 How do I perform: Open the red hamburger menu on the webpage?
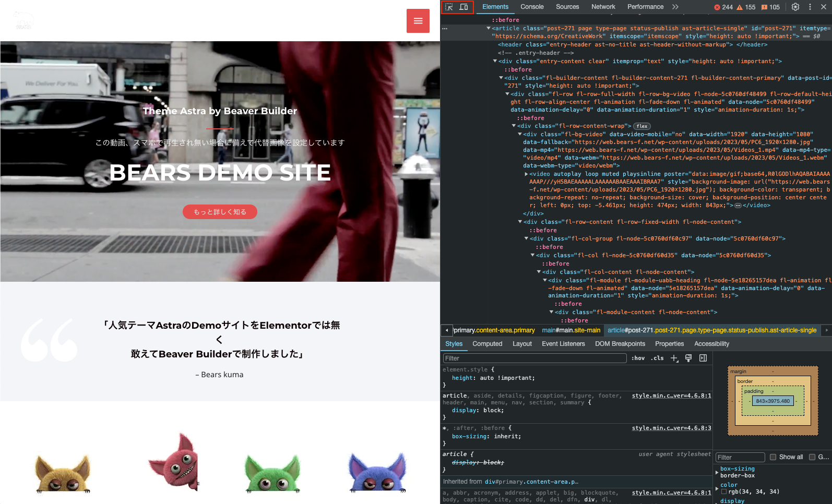pos(418,21)
